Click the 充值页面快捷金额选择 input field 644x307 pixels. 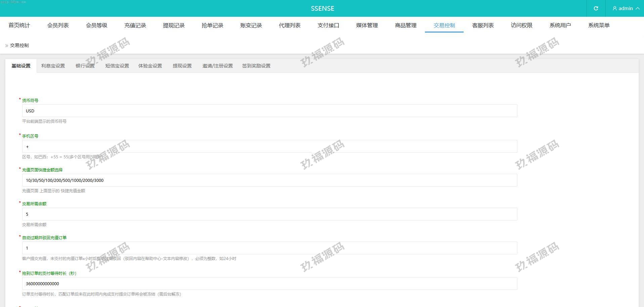point(269,181)
